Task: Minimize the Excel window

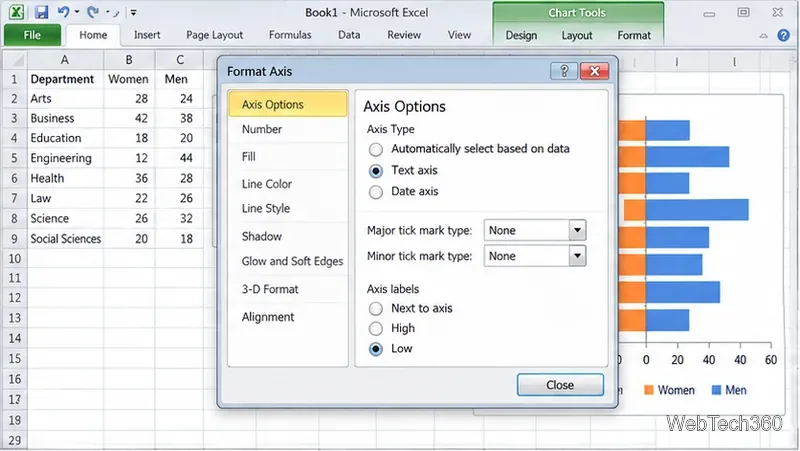Action: 709,14
